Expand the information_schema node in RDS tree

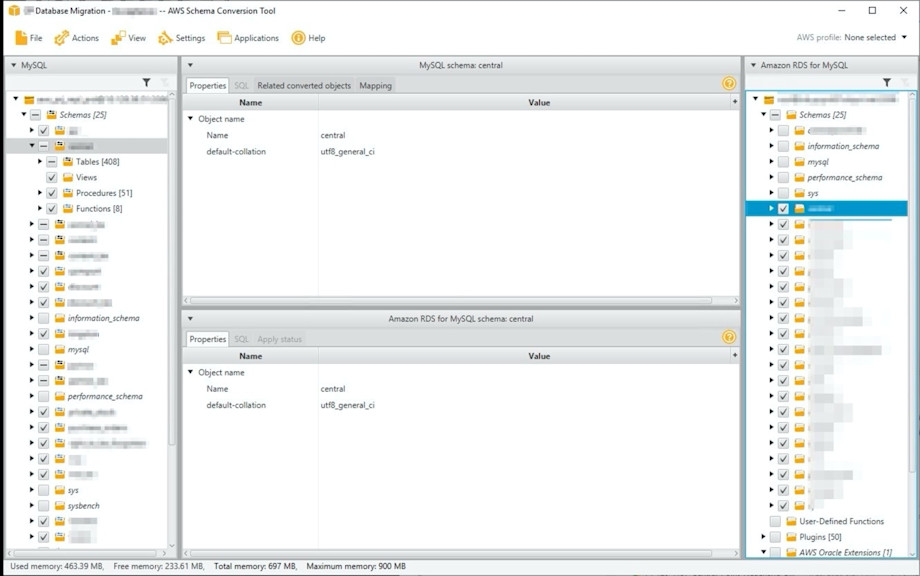(772, 146)
